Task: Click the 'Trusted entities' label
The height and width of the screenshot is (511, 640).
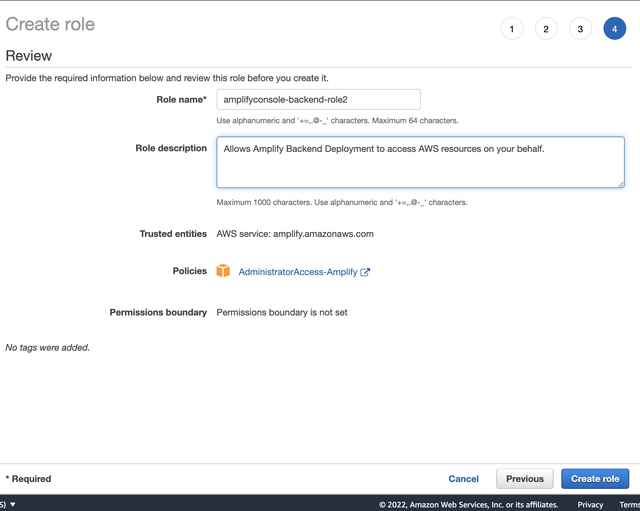Action: coord(173,234)
